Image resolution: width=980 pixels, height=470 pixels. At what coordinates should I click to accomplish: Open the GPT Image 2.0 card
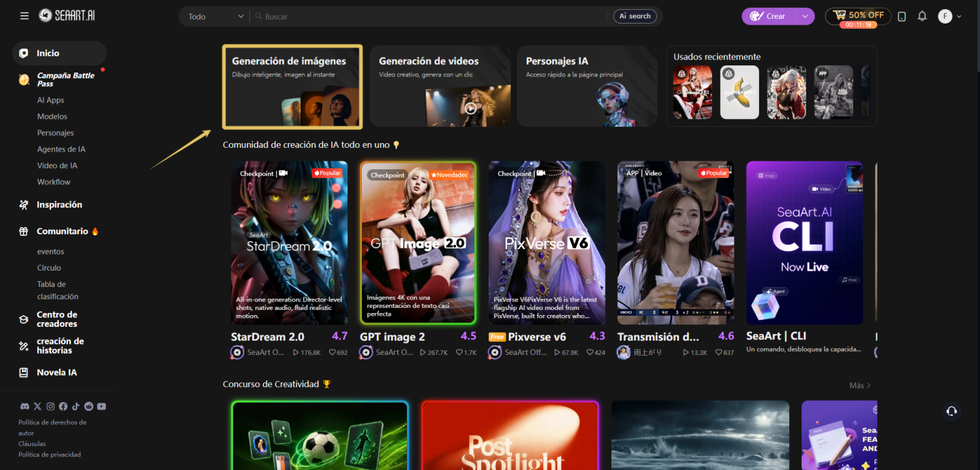coord(418,243)
